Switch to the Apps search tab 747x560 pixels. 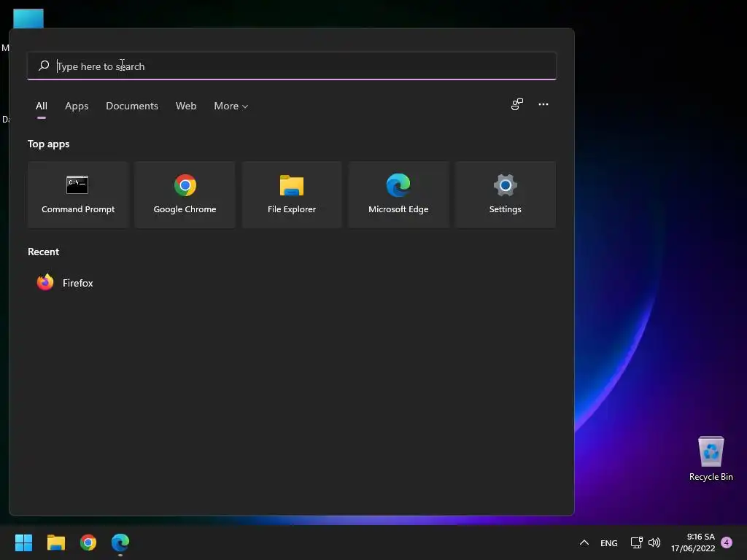(77, 106)
